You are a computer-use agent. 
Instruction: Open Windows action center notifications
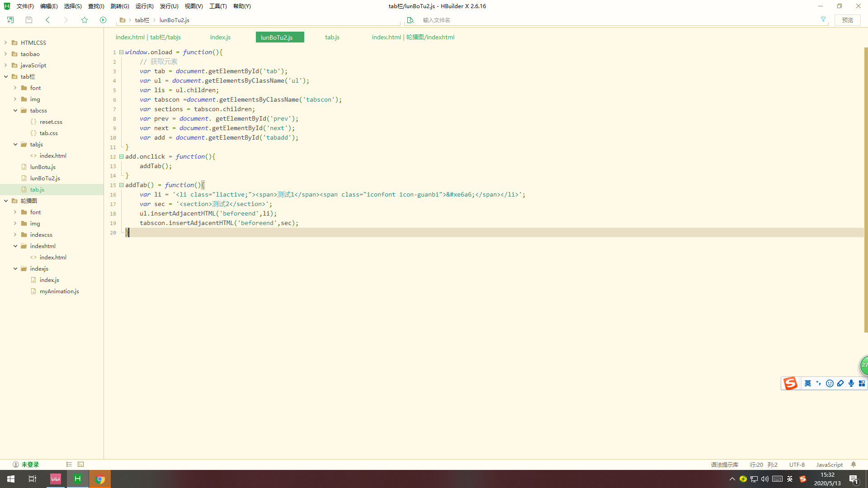pyautogui.click(x=854, y=479)
